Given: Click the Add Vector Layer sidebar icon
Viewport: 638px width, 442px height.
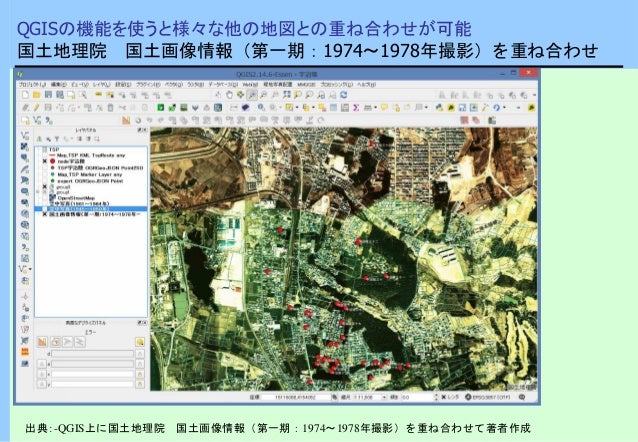Looking at the screenshot, I should tap(25, 136).
